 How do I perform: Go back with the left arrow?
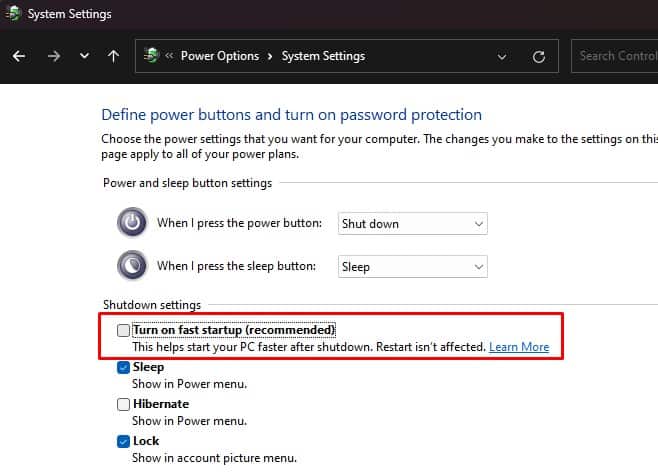tap(19, 56)
